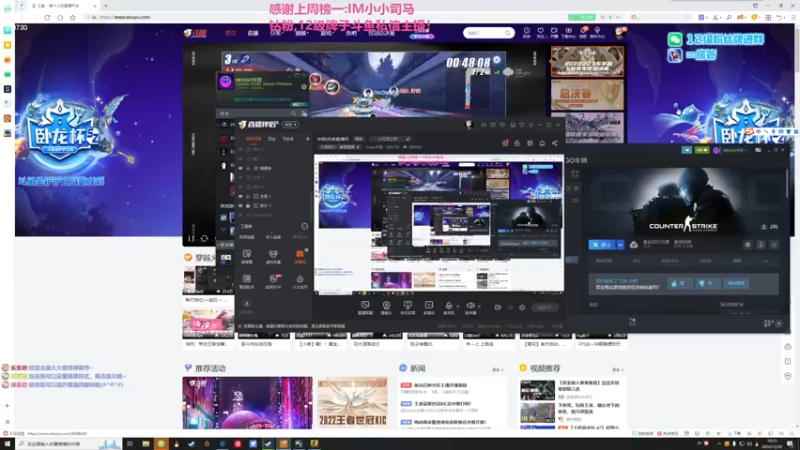Open the mode pill dropdown next to the streaming app logo

coord(290,124)
